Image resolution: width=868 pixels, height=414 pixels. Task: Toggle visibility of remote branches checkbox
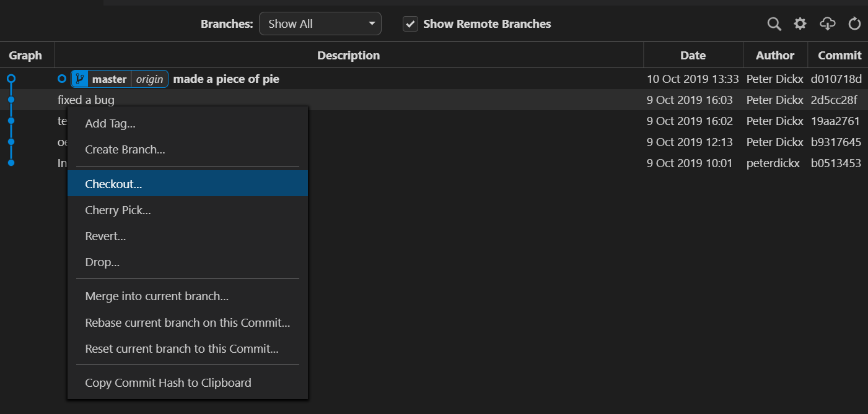click(410, 24)
